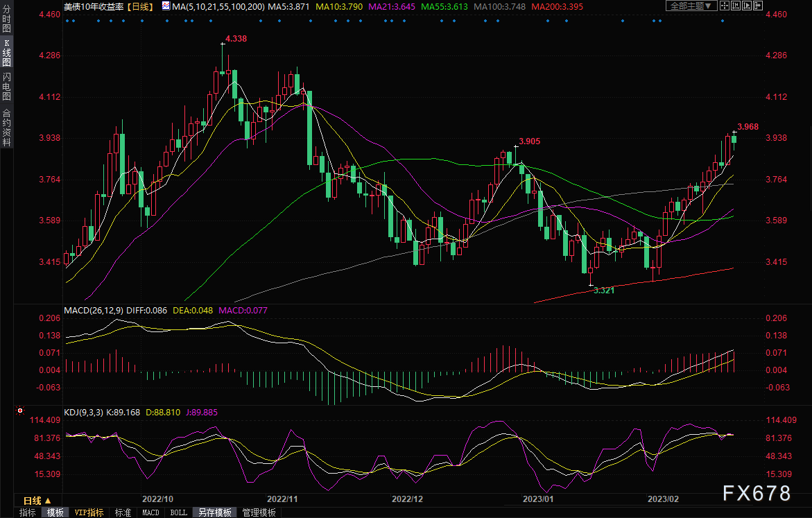The height and width of the screenshot is (518, 812).
Task: Select the 指标 tab at bottom
Action: [28, 512]
